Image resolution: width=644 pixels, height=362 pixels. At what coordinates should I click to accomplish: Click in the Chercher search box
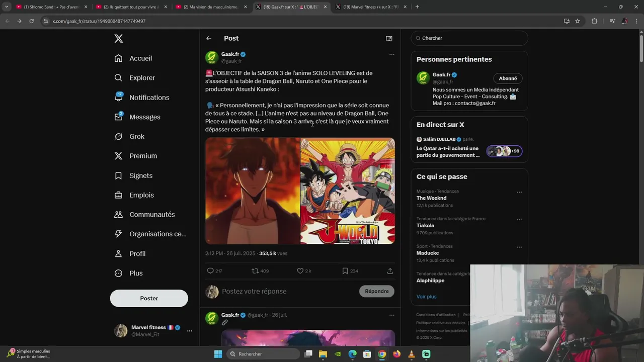(469, 38)
